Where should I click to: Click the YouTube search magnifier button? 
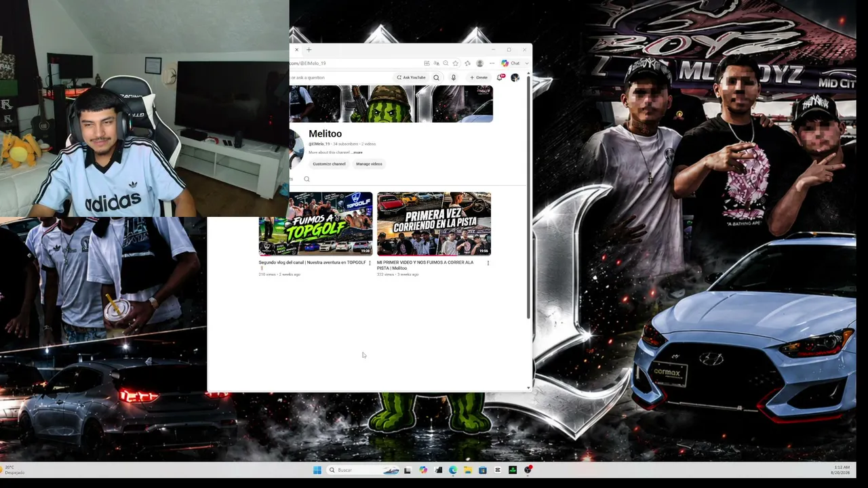(436, 77)
